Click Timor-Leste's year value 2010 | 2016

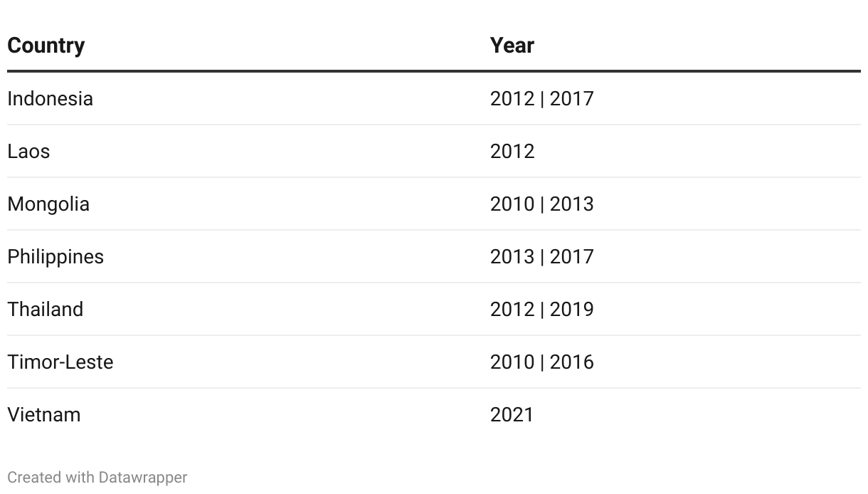click(542, 362)
